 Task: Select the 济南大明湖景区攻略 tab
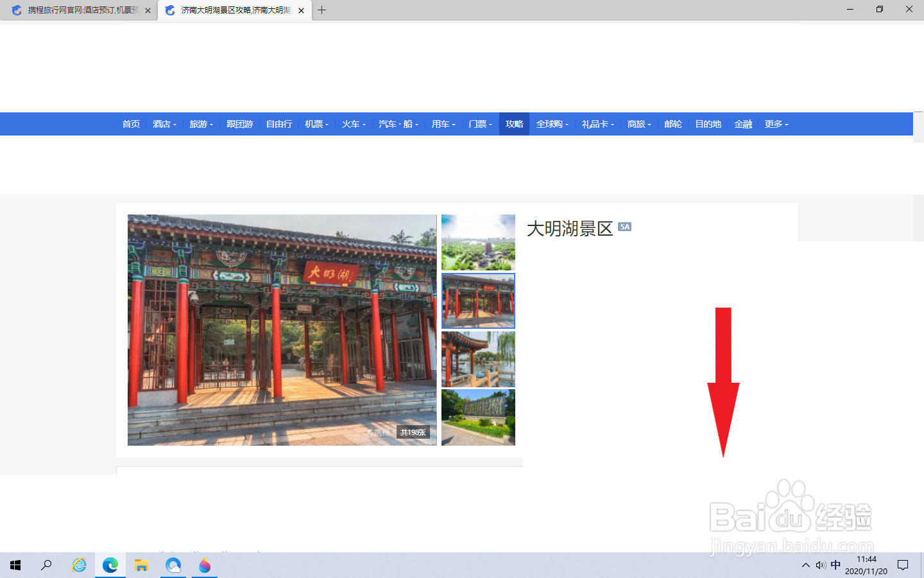pyautogui.click(x=235, y=10)
